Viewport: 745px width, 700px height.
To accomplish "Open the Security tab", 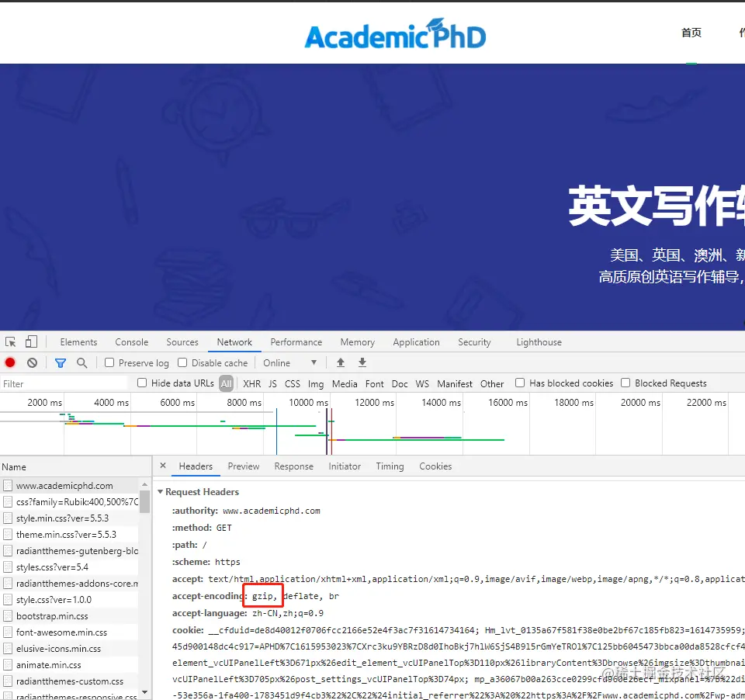I will (x=474, y=342).
